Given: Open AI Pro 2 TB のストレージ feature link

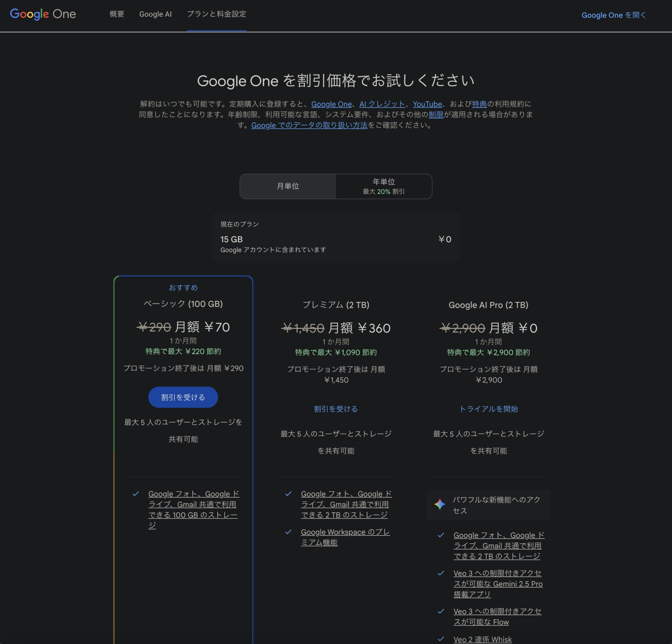Looking at the screenshot, I should tap(498, 545).
